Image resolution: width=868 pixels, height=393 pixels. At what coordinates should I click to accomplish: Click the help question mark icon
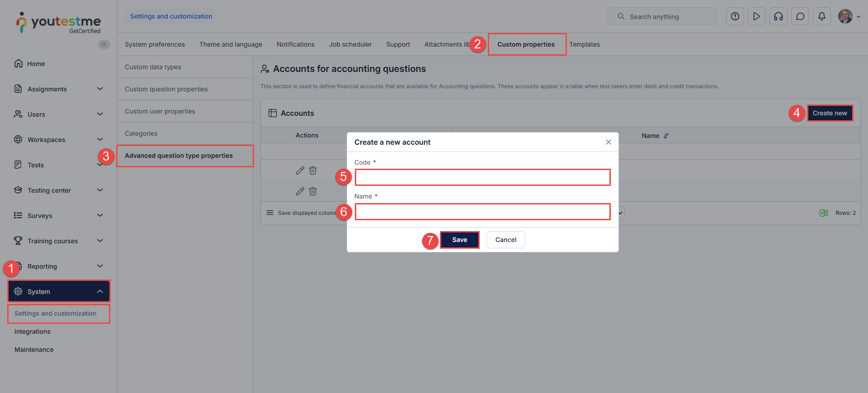coord(735,17)
